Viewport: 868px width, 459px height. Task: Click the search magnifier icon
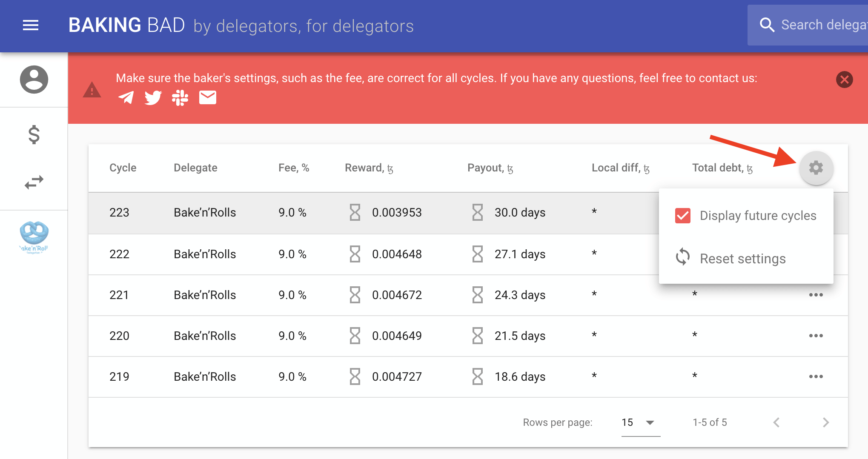click(767, 25)
